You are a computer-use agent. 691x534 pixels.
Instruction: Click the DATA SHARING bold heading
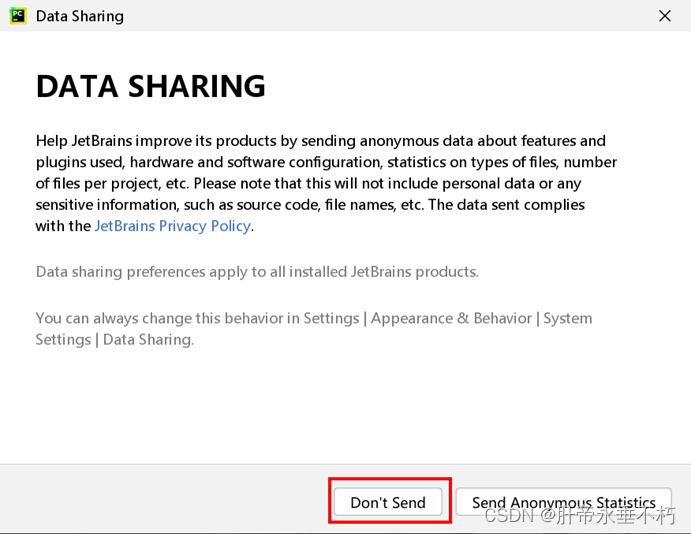(151, 86)
